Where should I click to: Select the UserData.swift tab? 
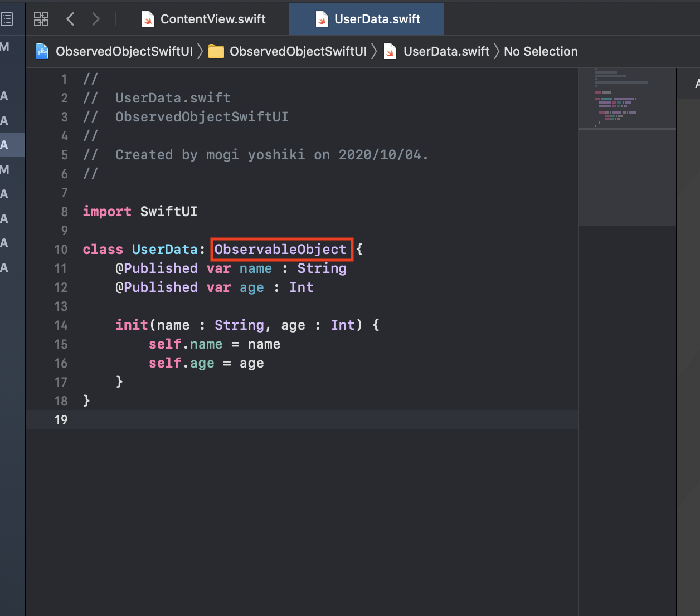click(366, 19)
